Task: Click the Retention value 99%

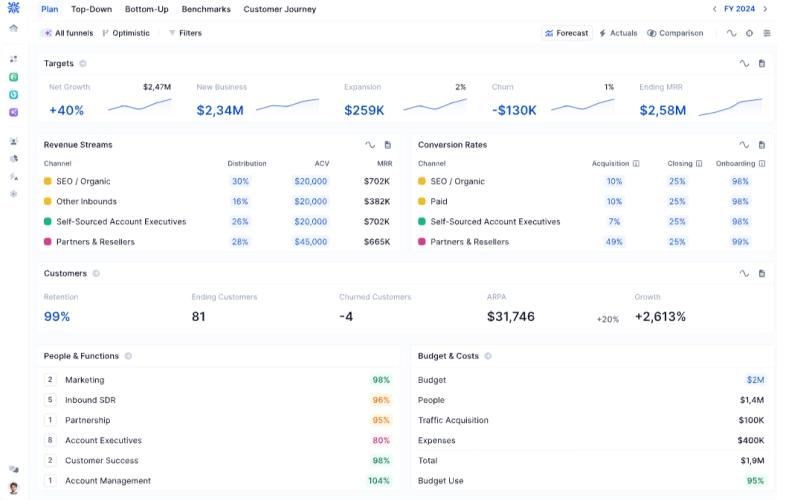Action: [x=57, y=317]
